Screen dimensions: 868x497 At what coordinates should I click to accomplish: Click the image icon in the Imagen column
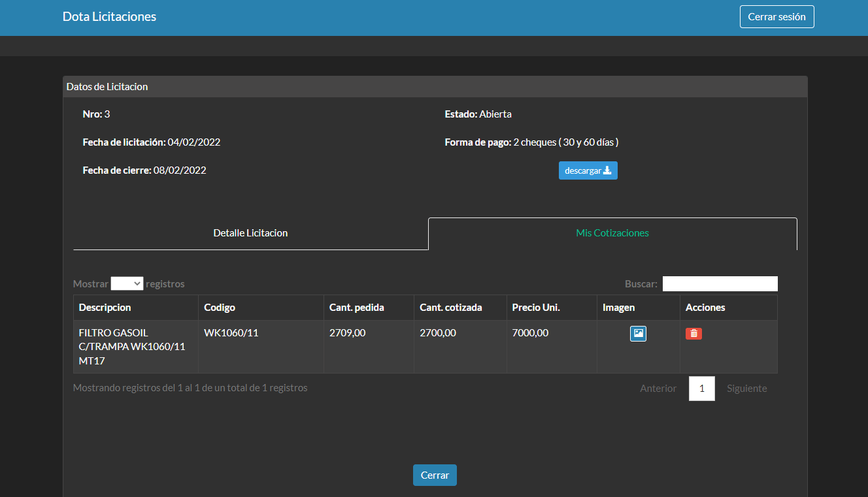[638, 334]
